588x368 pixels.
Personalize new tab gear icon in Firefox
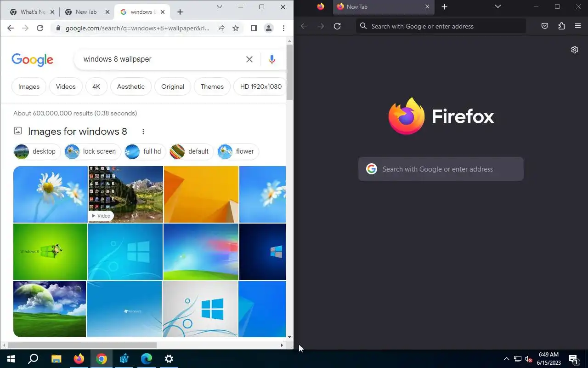pos(575,50)
